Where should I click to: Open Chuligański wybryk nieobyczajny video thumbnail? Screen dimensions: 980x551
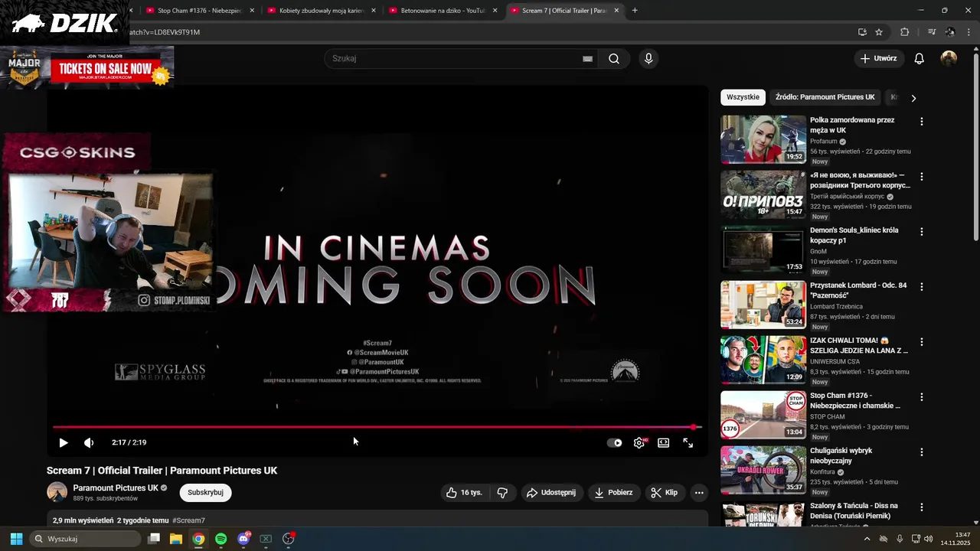coord(763,470)
